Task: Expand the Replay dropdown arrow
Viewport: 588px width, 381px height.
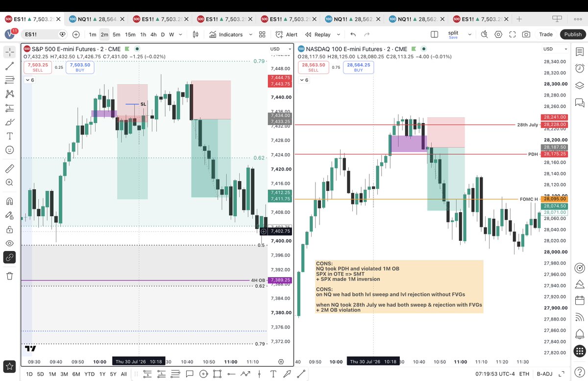Action: (x=338, y=34)
